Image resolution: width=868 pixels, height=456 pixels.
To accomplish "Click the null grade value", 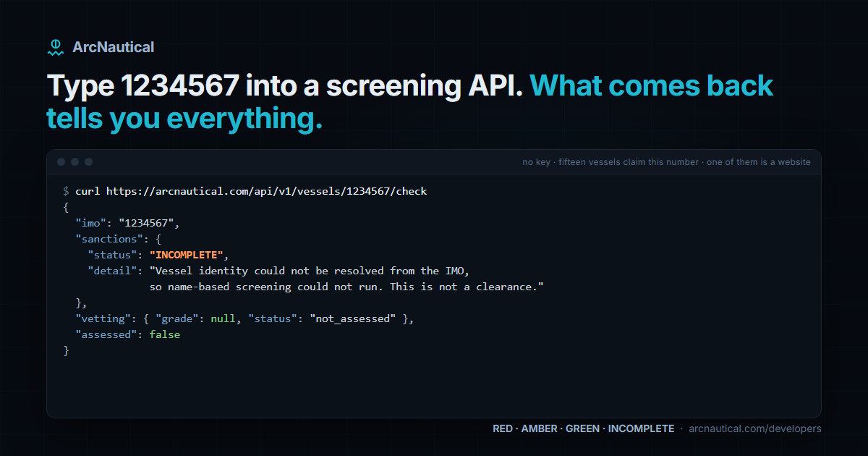I will pyautogui.click(x=223, y=318).
